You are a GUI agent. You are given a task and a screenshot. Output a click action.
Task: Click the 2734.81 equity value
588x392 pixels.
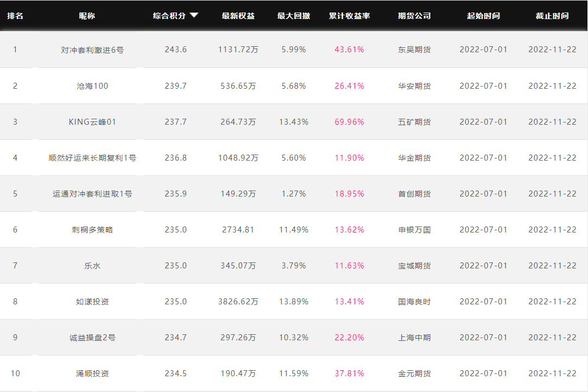pyautogui.click(x=238, y=230)
